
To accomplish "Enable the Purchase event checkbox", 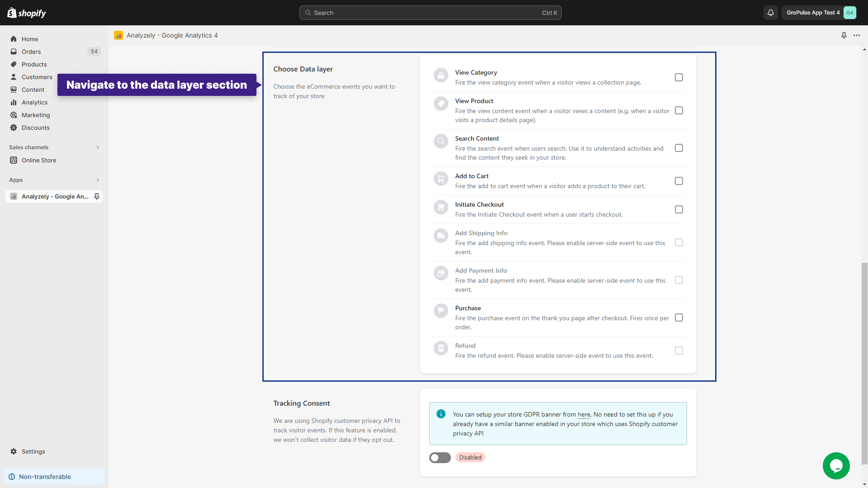I will (678, 317).
